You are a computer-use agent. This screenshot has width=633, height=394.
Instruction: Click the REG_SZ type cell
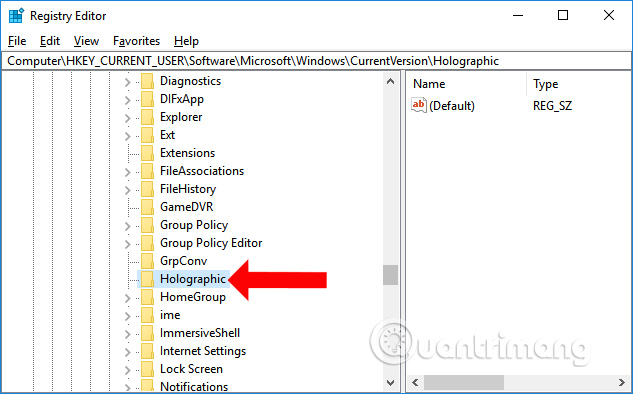552,106
